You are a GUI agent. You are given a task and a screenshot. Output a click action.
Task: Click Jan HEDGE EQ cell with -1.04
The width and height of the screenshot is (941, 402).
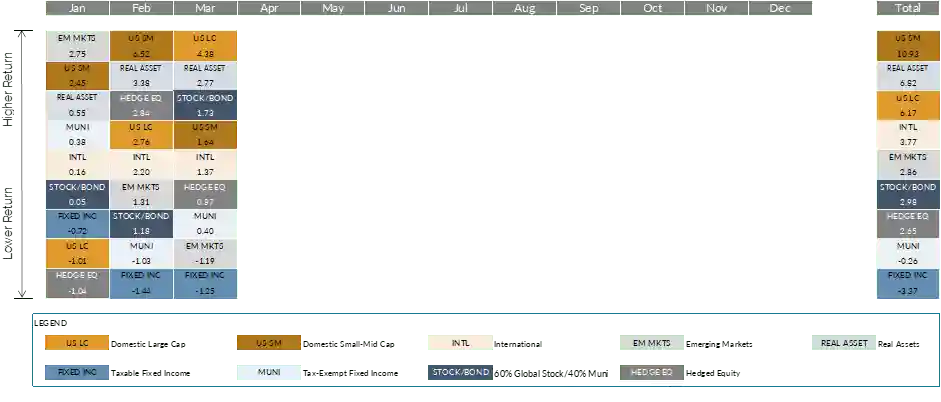pos(77,283)
